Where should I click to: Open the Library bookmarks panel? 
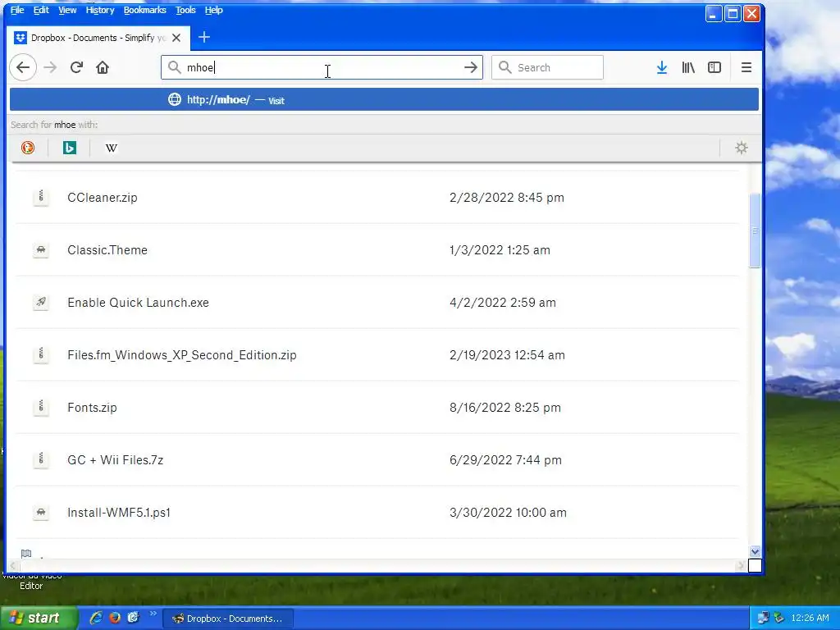688,67
